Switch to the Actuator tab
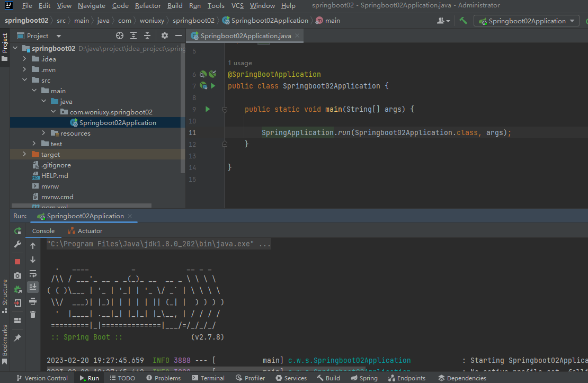588x383 pixels. coord(85,231)
